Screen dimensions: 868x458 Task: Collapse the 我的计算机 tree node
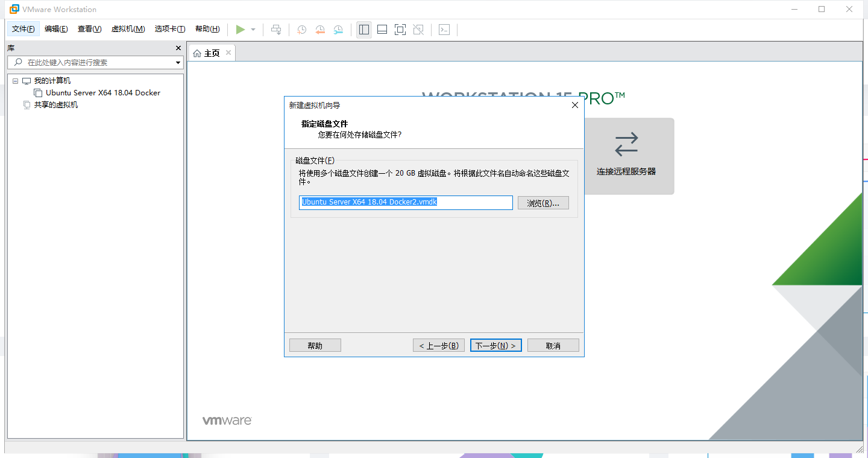(15, 81)
